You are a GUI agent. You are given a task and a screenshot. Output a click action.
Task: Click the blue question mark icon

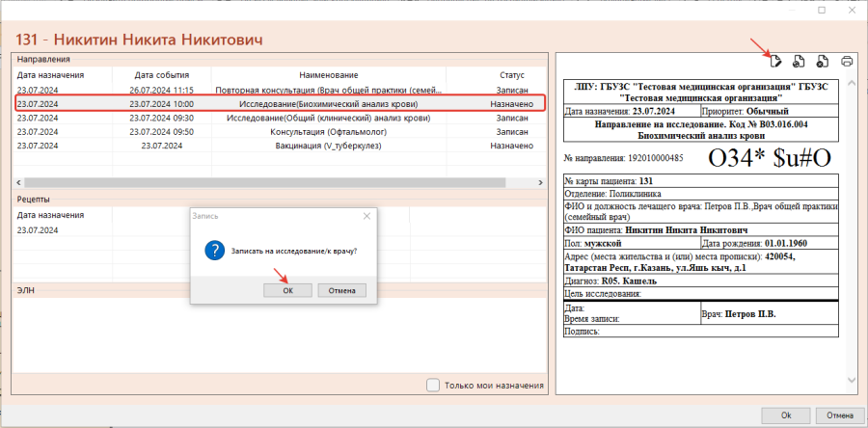(x=214, y=251)
